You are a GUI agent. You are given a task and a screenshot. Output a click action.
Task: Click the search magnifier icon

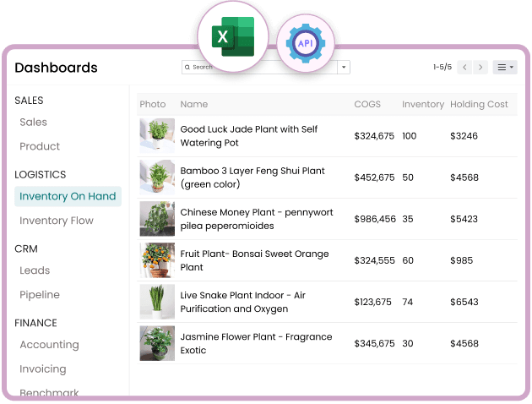[187, 67]
